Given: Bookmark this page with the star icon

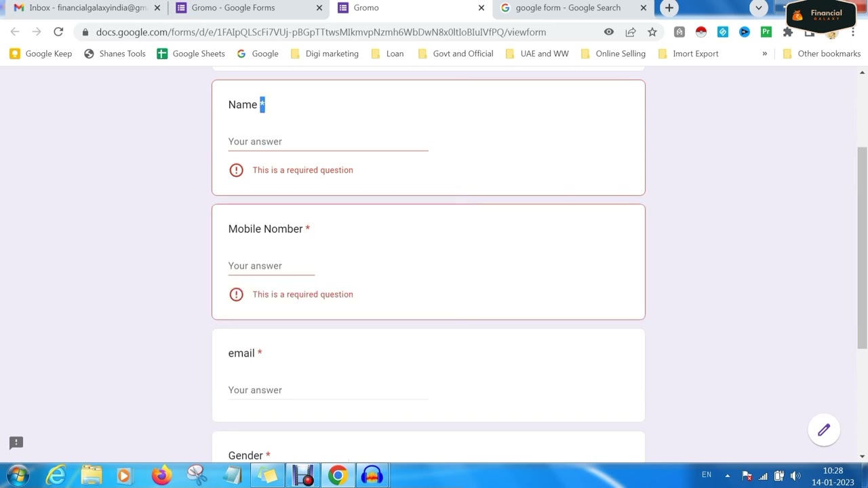Looking at the screenshot, I should 652,32.
